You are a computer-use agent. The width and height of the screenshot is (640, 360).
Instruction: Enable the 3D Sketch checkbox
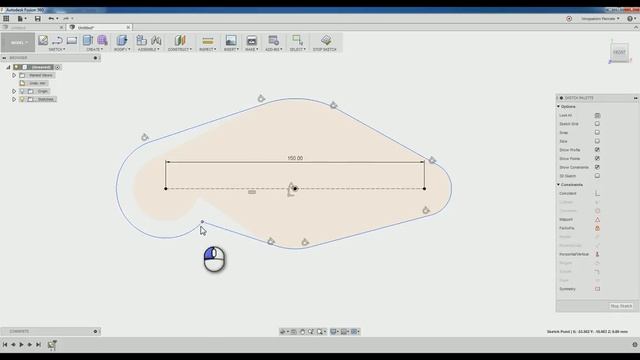pyautogui.click(x=597, y=176)
